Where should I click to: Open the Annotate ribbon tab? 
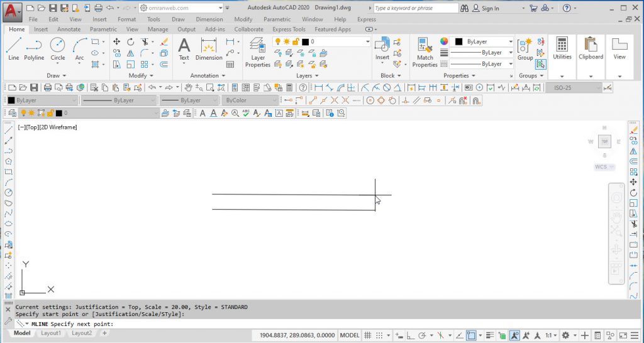click(x=69, y=29)
